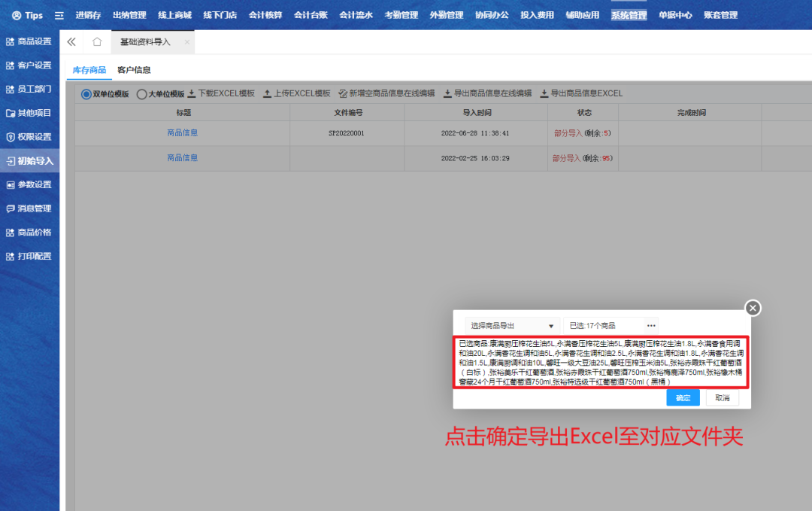Select the 双单位模版 radio button
The image size is (812, 511).
click(x=86, y=95)
